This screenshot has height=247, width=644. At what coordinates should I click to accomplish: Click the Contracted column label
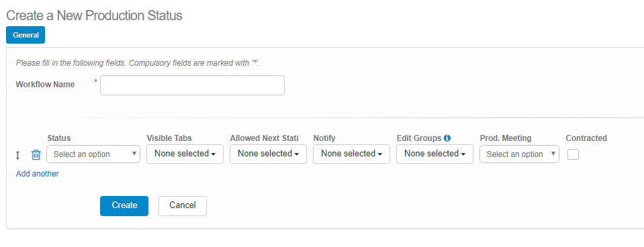[586, 138]
